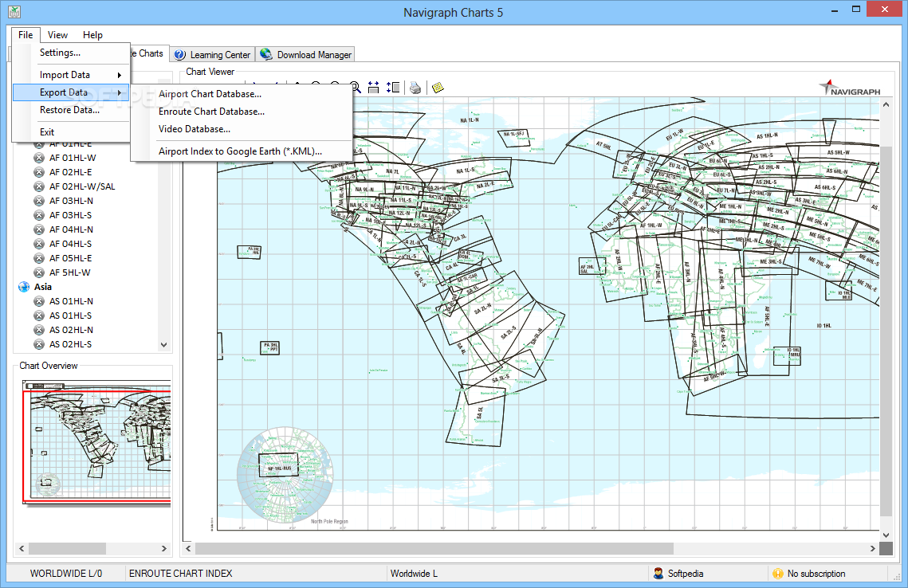This screenshot has width=908, height=588.
Task: Print the chart with printer icon
Action: click(415, 88)
